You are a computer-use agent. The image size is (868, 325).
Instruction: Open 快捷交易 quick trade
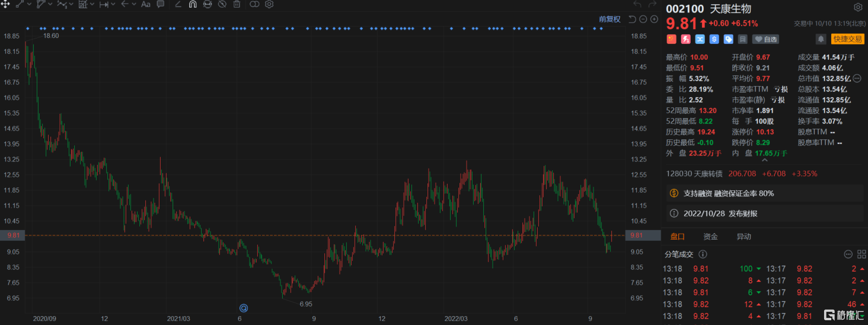847,39
